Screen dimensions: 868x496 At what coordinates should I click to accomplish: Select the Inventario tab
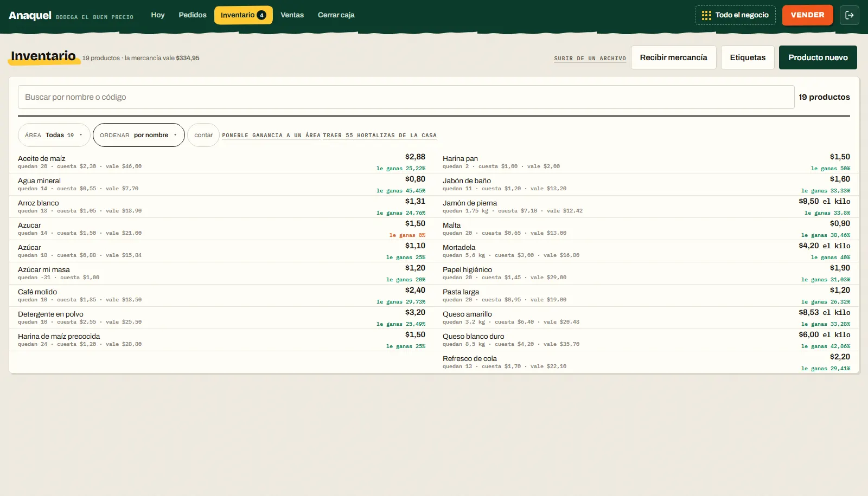244,15
